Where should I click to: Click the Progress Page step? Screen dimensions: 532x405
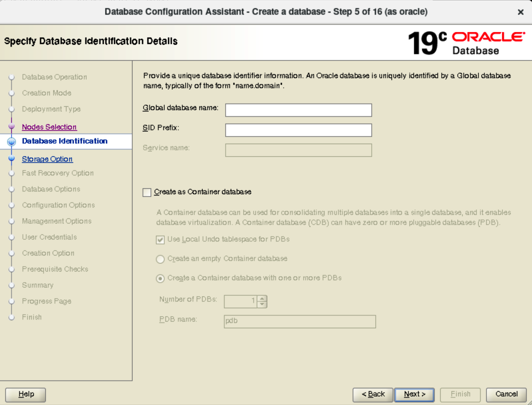[46, 301]
